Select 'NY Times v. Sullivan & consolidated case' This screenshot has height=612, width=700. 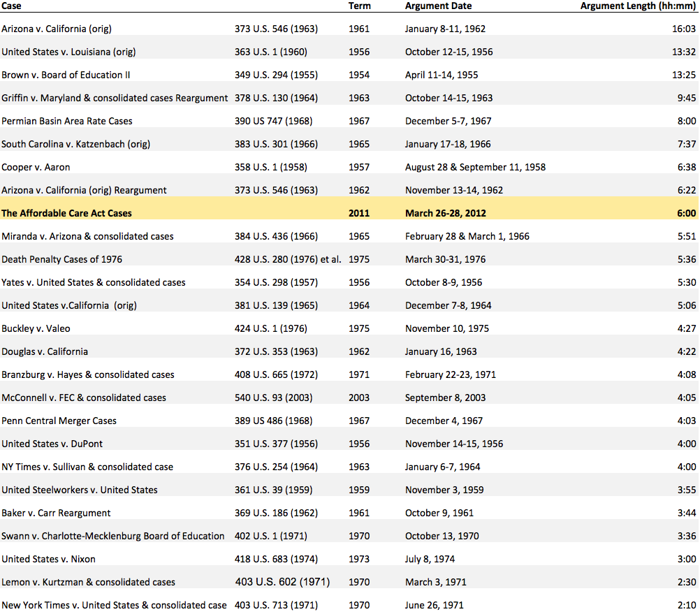click(x=87, y=467)
